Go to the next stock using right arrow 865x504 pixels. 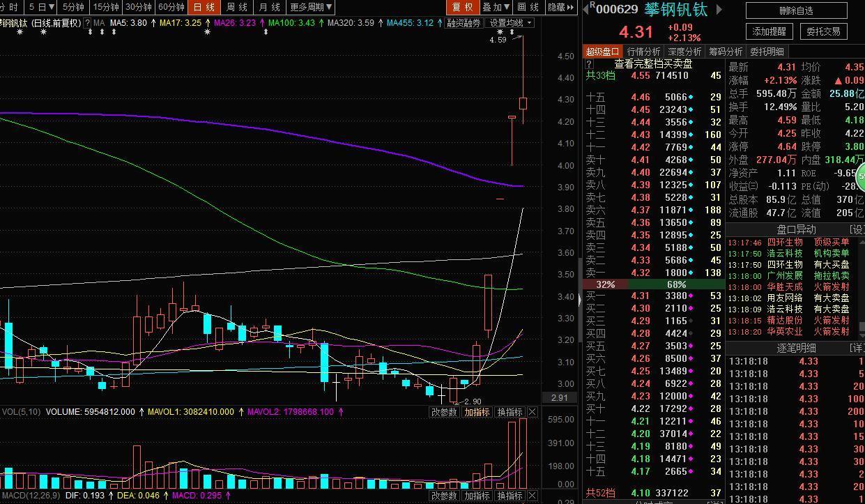point(719,10)
